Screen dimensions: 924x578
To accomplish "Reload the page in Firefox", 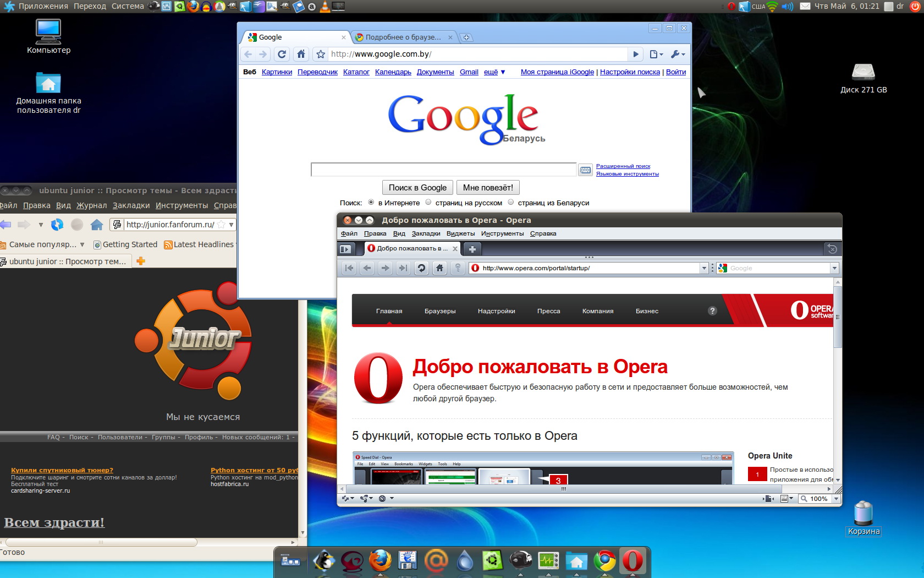I will pyautogui.click(x=57, y=225).
